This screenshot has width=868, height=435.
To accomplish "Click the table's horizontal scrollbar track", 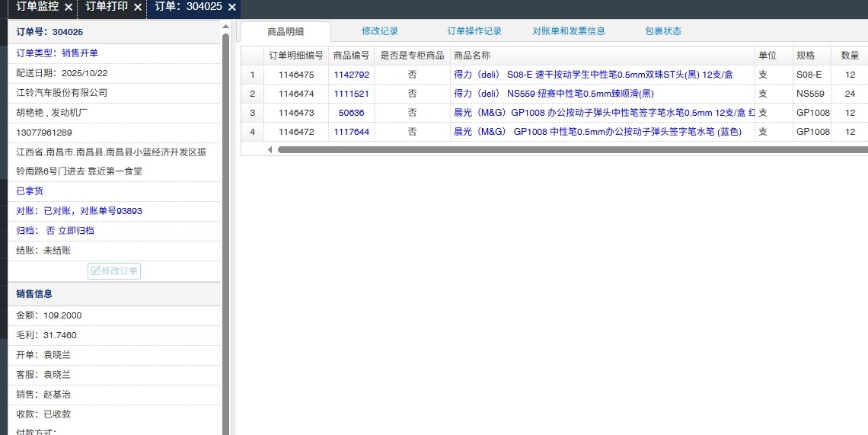I will point(571,149).
